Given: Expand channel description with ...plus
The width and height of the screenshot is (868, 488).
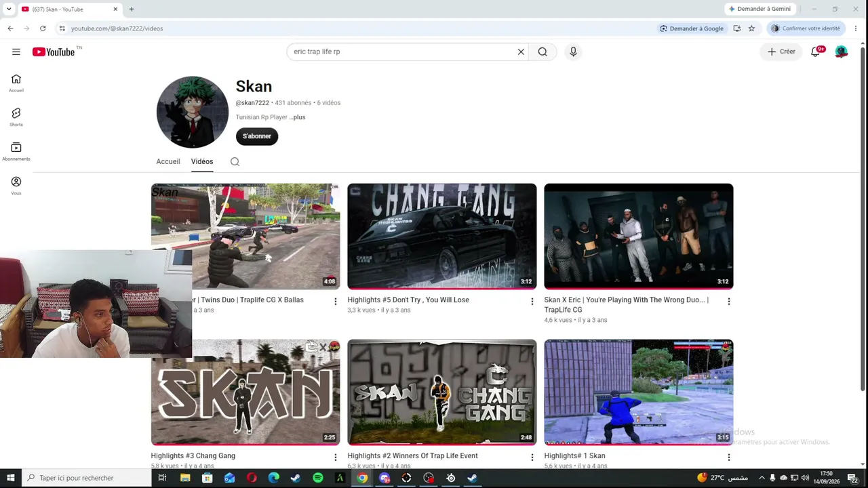Looking at the screenshot, I should tap(297, 117).
